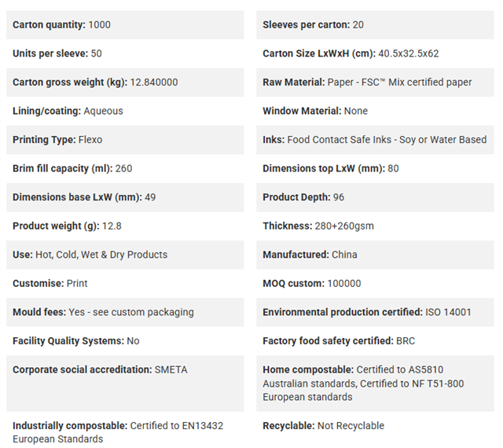The height and width of the screenshot is (448, 503).
Task: Select the Window Material None entry
Action: tap(375, 111)
